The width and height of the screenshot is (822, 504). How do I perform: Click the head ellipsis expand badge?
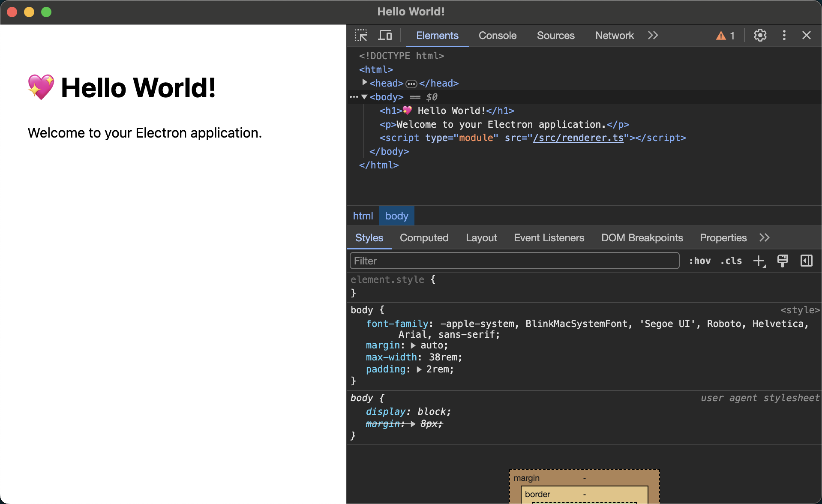click(x=411, y=84)
